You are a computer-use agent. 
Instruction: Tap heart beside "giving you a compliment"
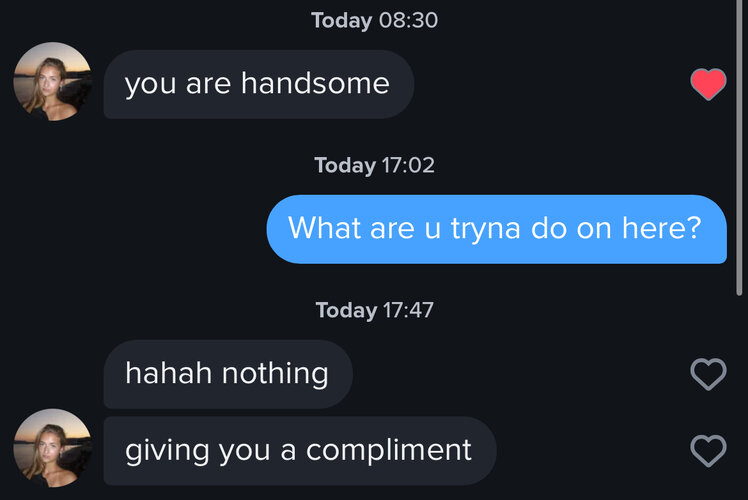[x=708, y=450]
